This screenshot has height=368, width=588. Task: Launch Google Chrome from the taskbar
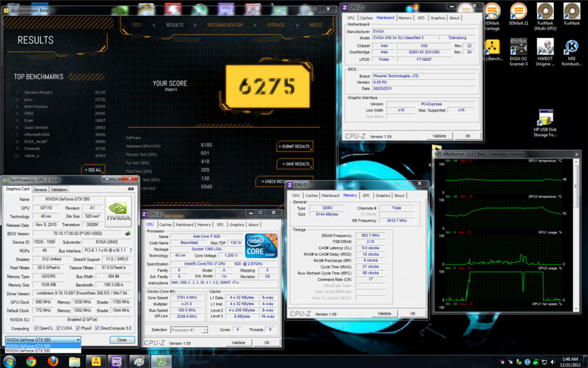(31, 362)
